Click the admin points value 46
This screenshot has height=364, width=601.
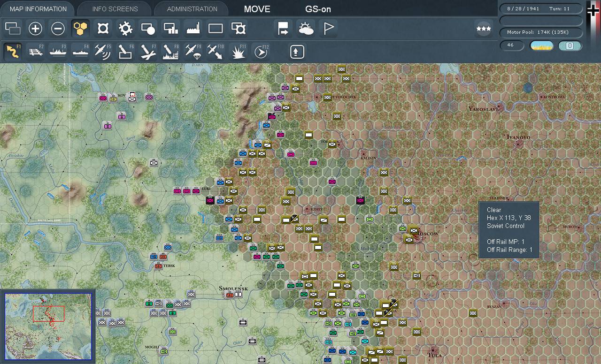[511, 45]
